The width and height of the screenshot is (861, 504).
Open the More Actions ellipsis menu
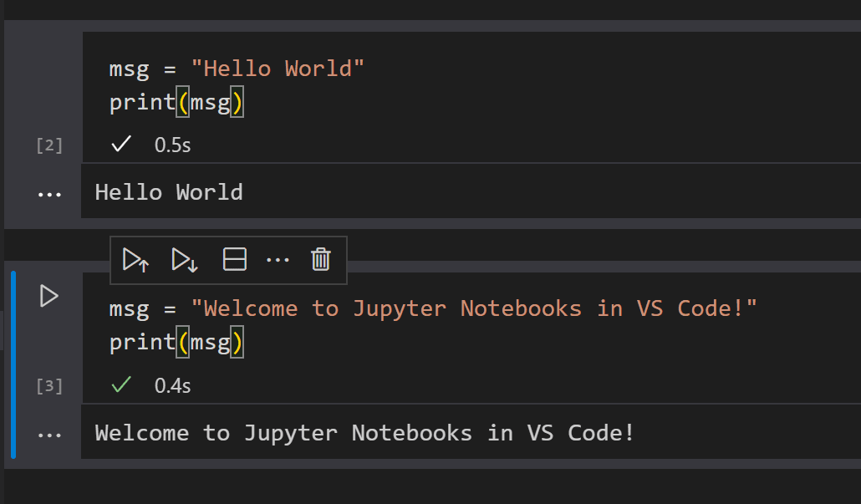[278, 260]
